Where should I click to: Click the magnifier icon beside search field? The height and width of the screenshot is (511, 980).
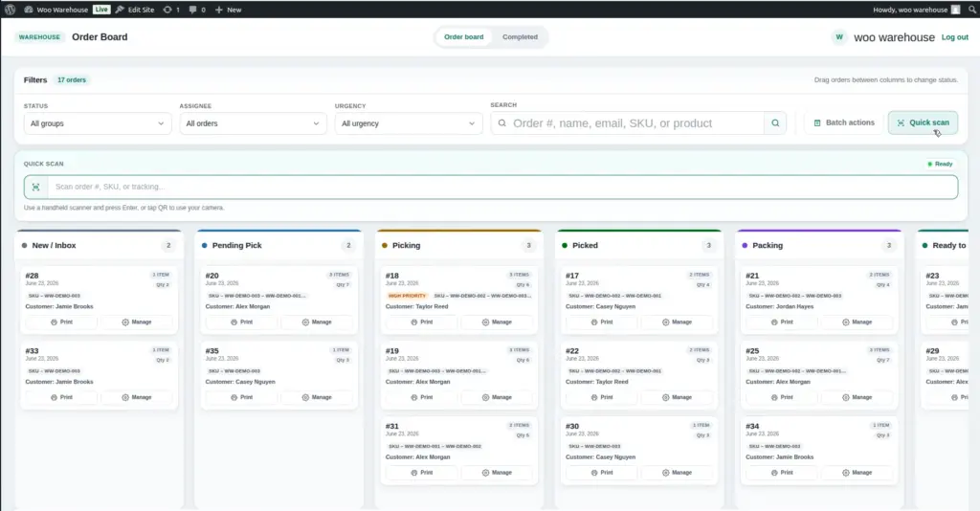pos(775,123)
